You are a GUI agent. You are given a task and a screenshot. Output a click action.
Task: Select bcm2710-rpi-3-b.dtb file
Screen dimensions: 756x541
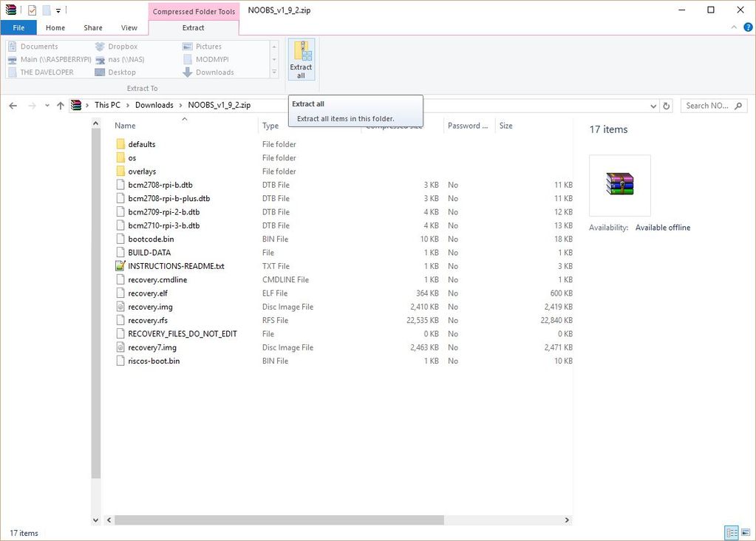pyautogui.click(x=158, y=225)
